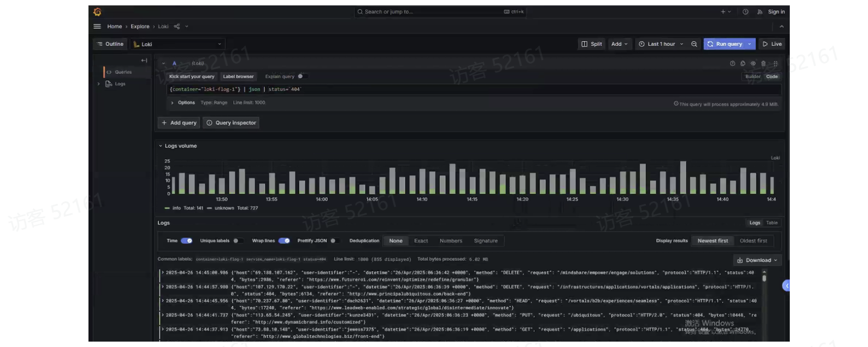Viewport: 868px width, 347px height.
Task: Click the duplicate query icon
Action: click(x=743, y=64)
